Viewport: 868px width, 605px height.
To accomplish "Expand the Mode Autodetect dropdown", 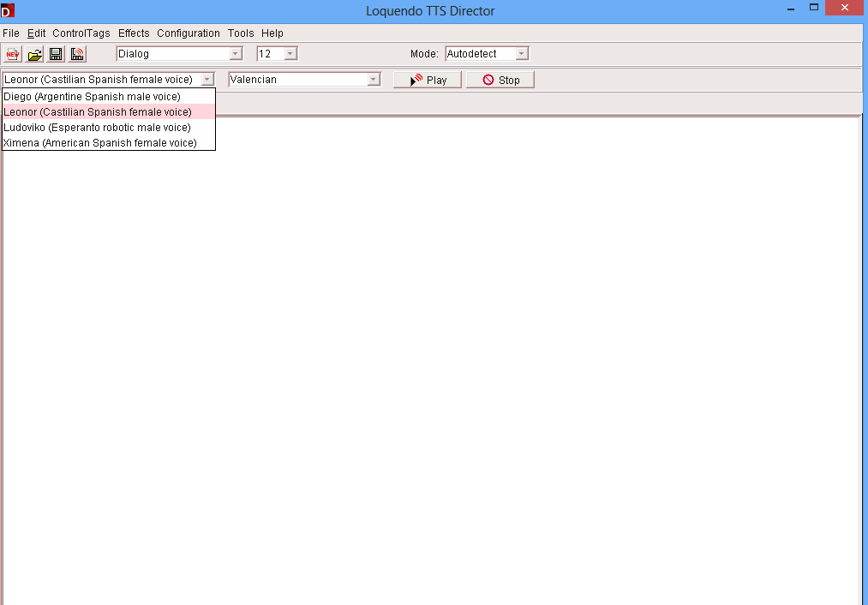I will [522, 54].
